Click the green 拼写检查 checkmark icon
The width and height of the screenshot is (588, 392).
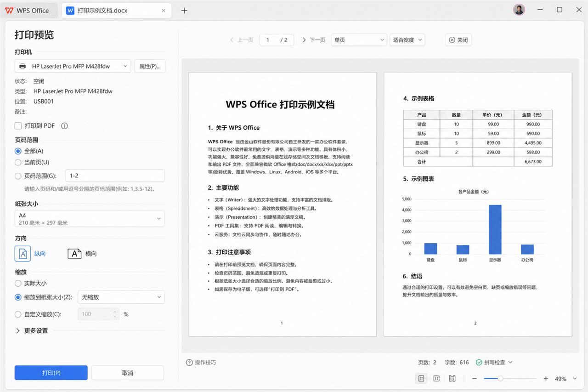(479, 362)
